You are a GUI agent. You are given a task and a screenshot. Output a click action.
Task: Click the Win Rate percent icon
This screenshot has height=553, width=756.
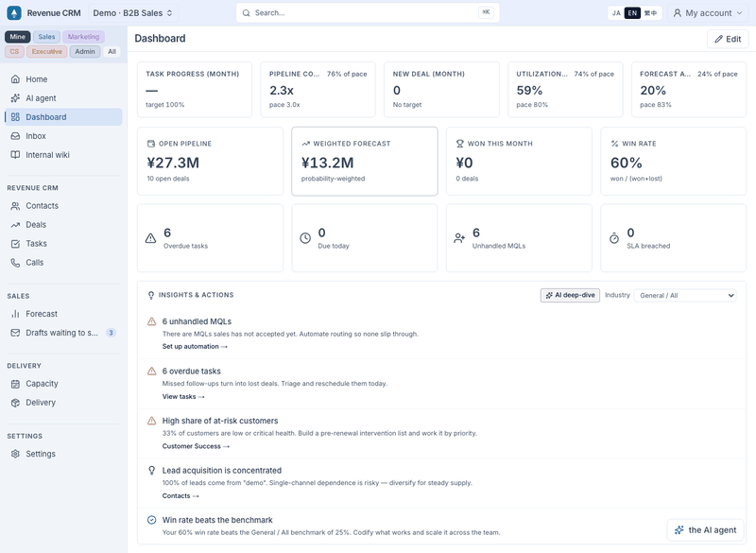point(614,144)
